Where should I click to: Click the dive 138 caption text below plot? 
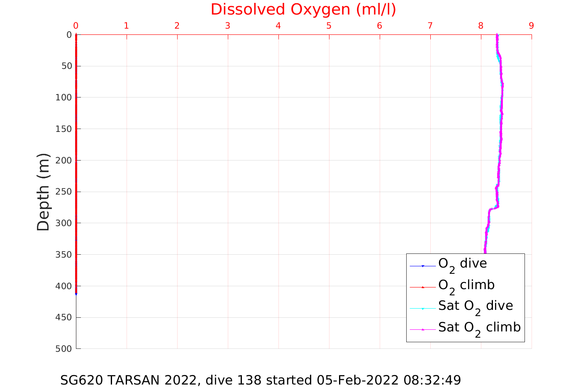261,380
